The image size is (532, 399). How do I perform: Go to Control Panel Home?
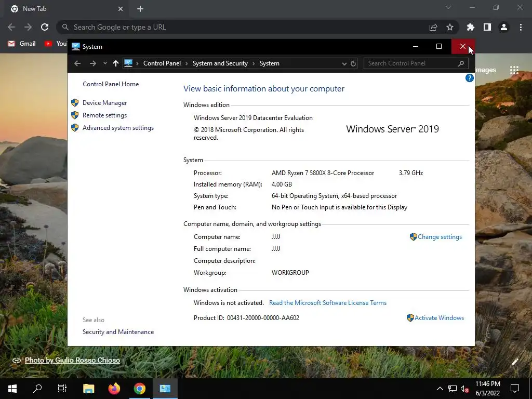tap(111, 84)
